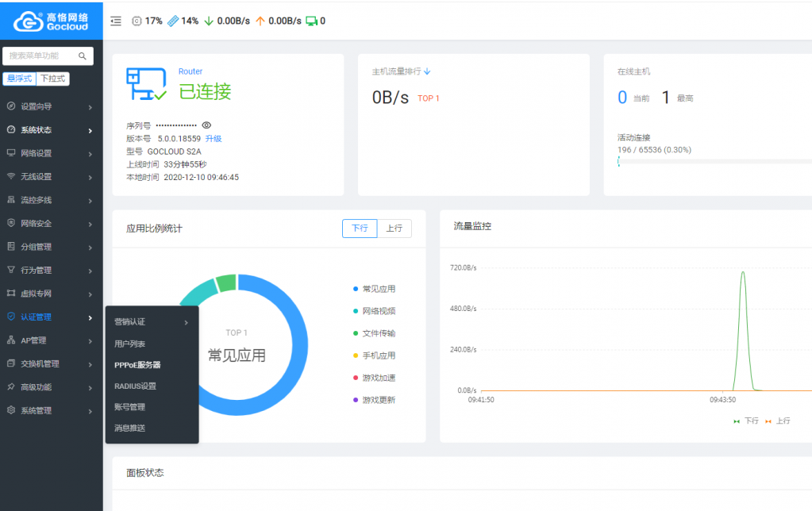Viewport: 812px width, 511px height.
Task: Select 上行 in application ratio chart
Action: tap(394, 229)
